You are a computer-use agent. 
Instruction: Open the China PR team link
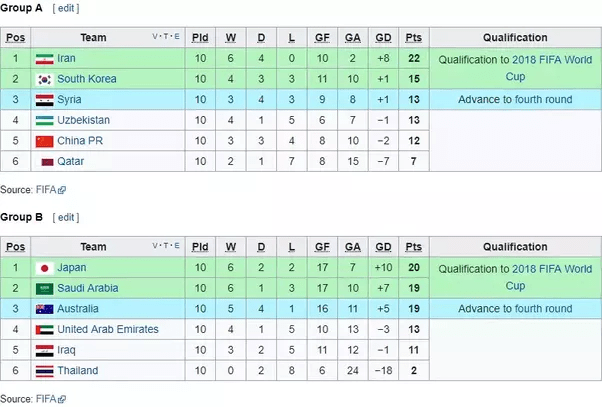tap(80, 141)
